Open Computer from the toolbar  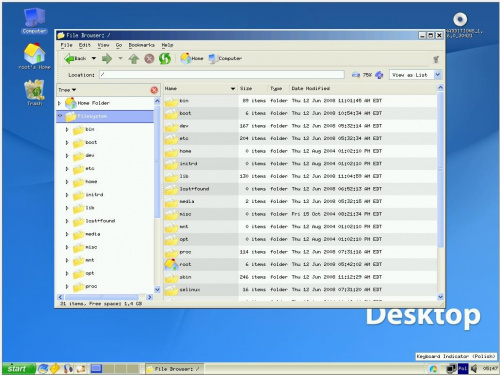[x=225, y=58]
